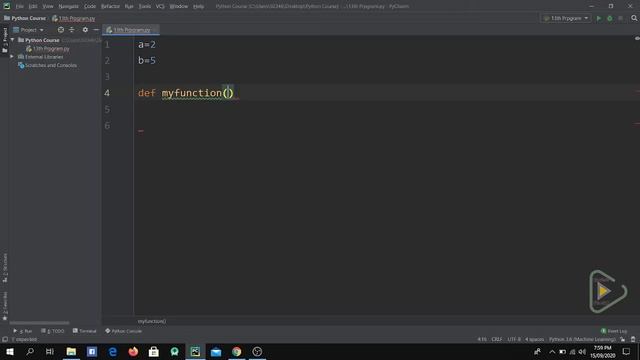Click 13th Program.py breadcrumb in navigation bar

pyautogui.click(x=73, y=18)
